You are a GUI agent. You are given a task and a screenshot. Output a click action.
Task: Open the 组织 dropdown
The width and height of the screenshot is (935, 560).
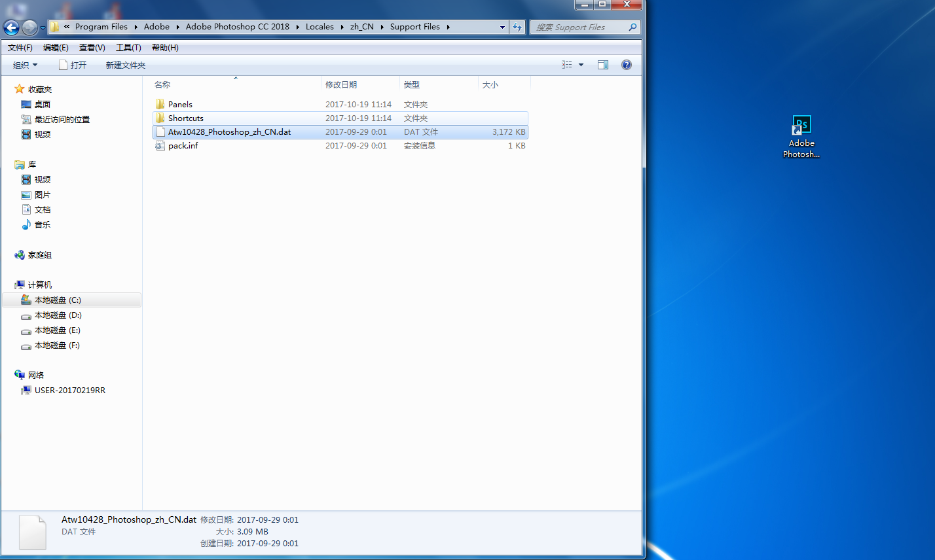click(26, 65)
